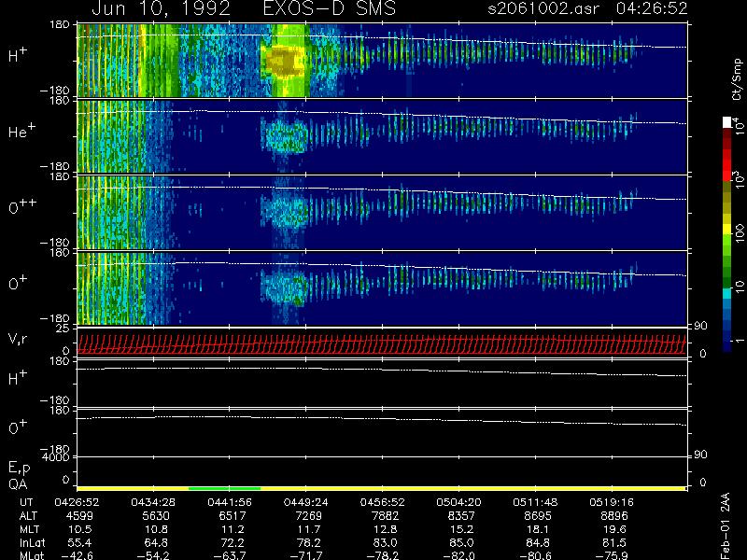Click the MLT value '15.2'
The height and width of the screenshot is (560, 747).
(x=461, y=529)
